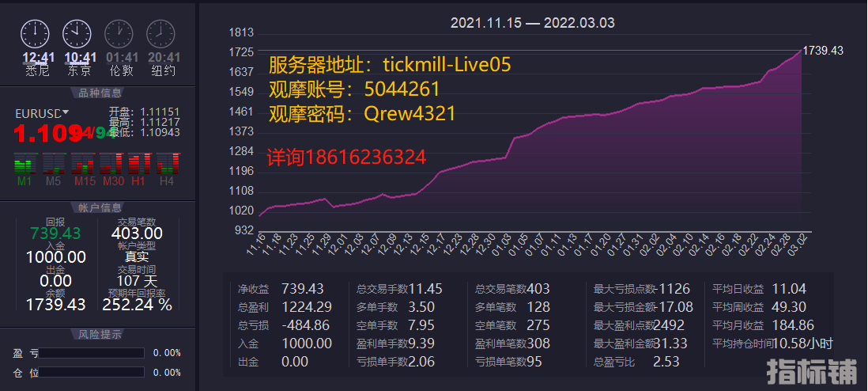Click 总盈利 1224.29 in the stats table
Viewport: 868px width, 391px height.
pos(285,307)
